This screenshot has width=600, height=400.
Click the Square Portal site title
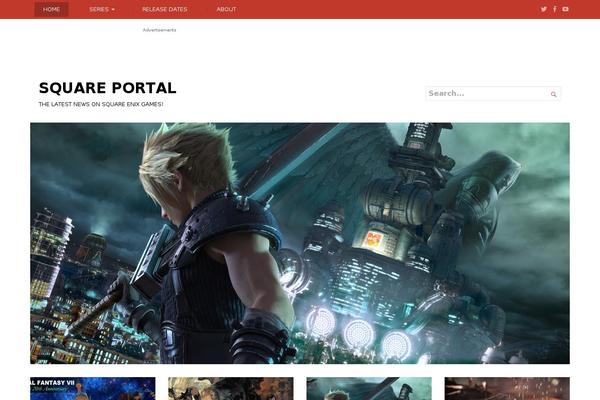pyautogui.click(x=108, y=88)
